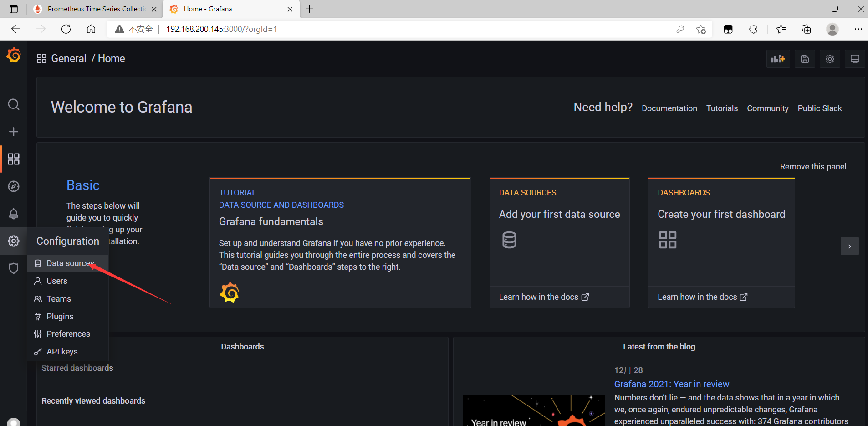Click Learn how in docs under Data Sources
Image resolution: width=868 pixels, height=426 pixels.
pyautogui.click(x=544, y=297)
